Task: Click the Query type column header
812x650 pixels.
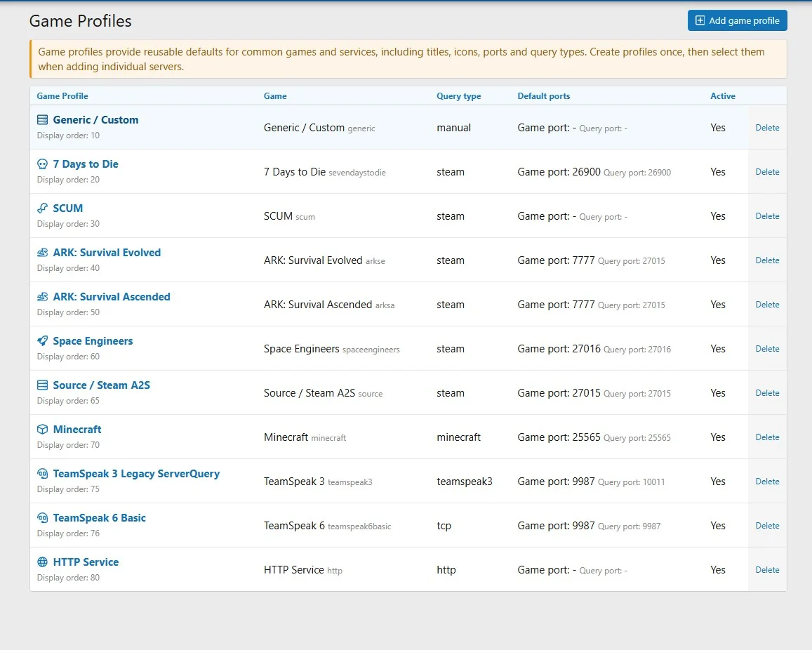Action: coord(458,96)
